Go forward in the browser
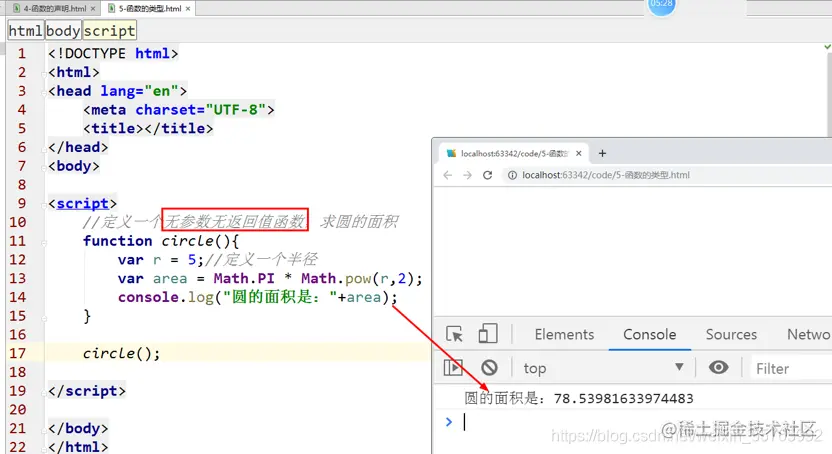The width and height of the screenshot is (832, 454). 467,175
